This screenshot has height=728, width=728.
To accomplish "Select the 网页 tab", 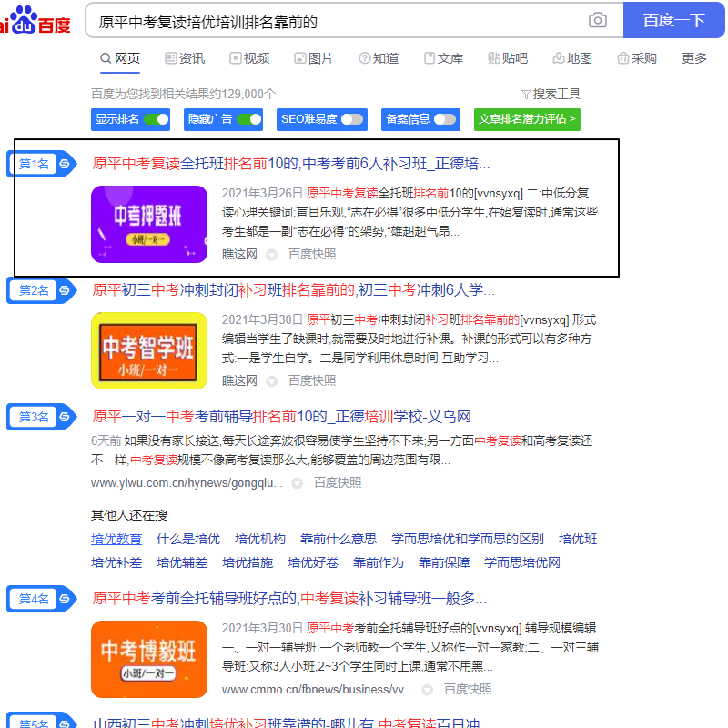I will (120, 58).
